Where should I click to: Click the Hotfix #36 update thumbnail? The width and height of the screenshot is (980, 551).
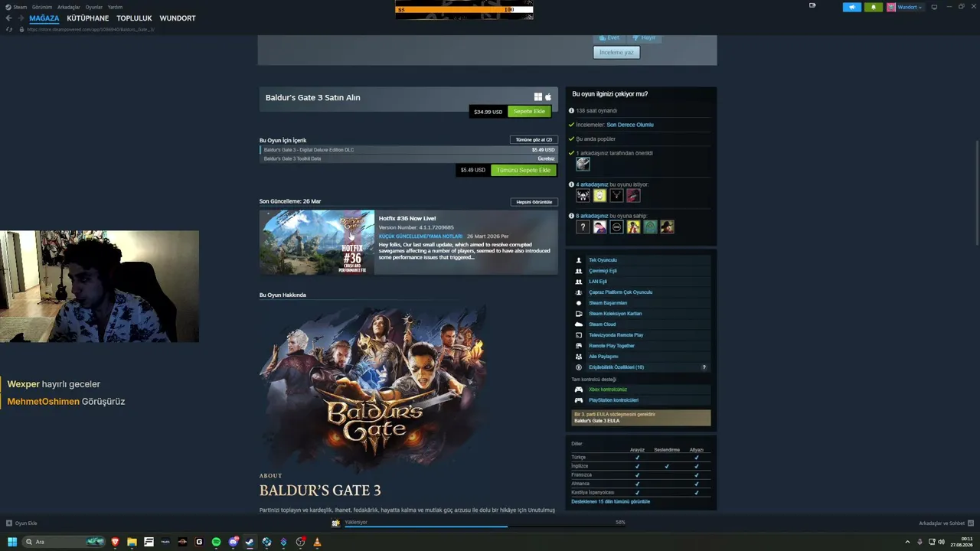click(x=317, y=243)
